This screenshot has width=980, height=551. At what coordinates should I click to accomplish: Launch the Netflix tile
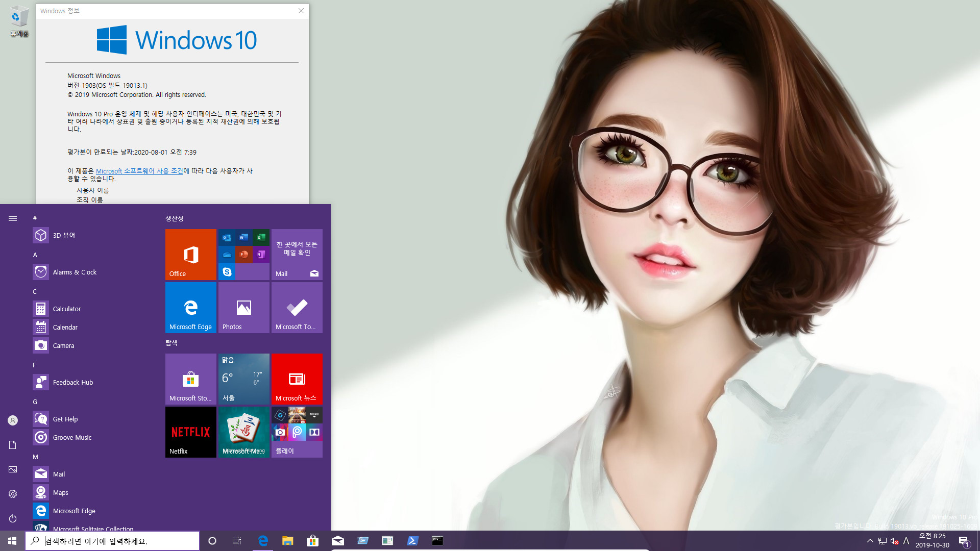[190, 432]
